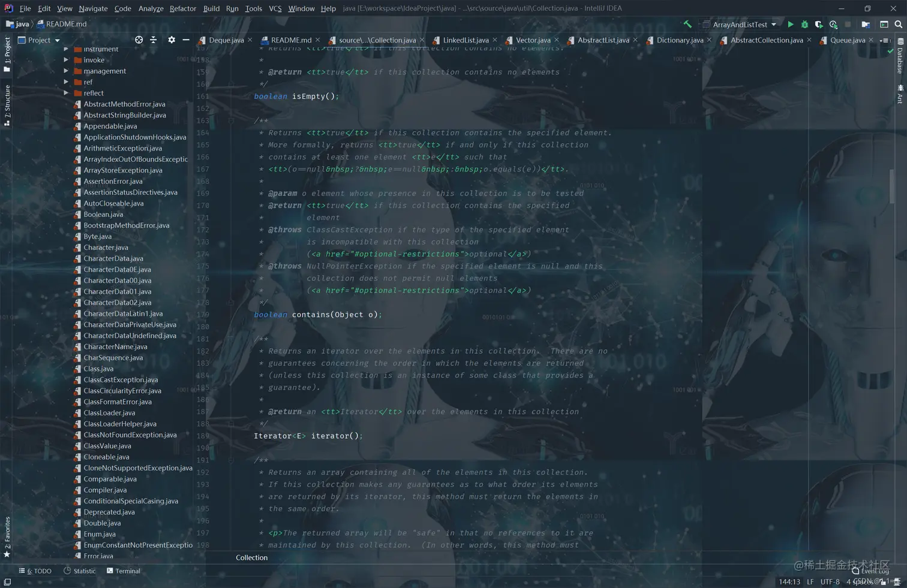Show the hidden editor tabs list dropdown
The height and width of the screenshot is (588, 907).
[x=885, y=40]
